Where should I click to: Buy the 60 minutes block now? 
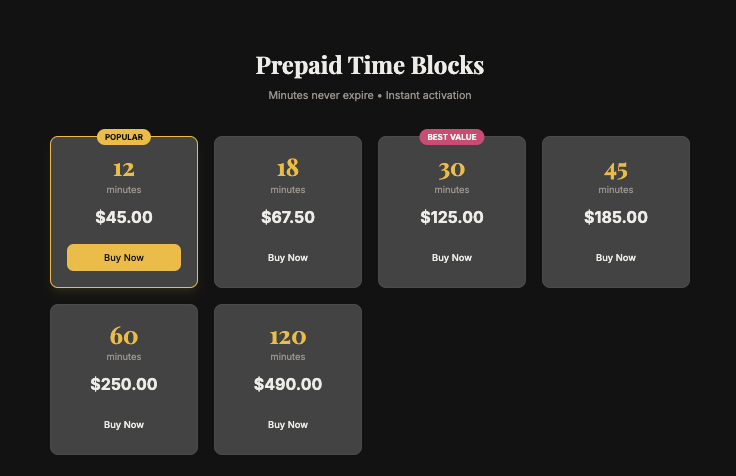[x=124, y=424]
